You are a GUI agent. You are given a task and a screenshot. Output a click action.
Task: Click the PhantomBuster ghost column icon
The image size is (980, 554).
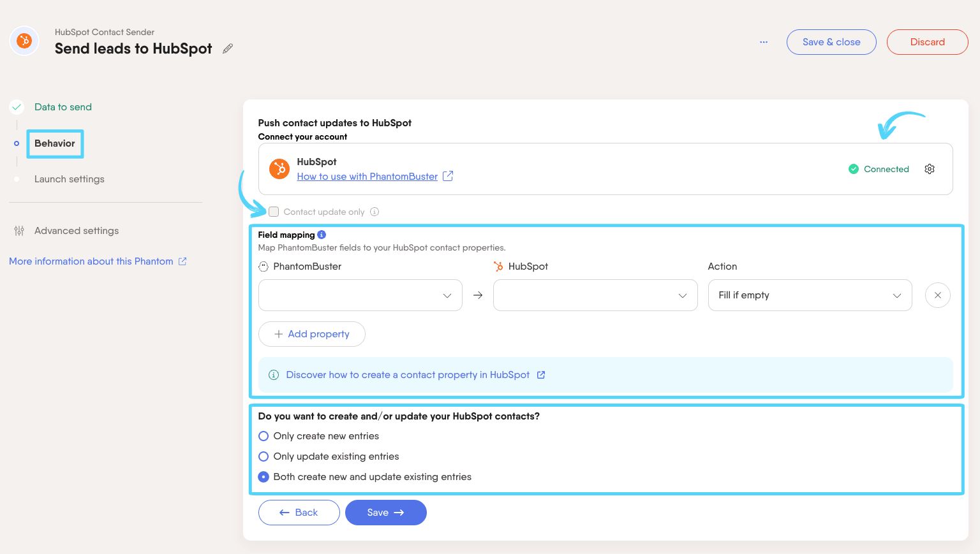[x=264, y=266]
